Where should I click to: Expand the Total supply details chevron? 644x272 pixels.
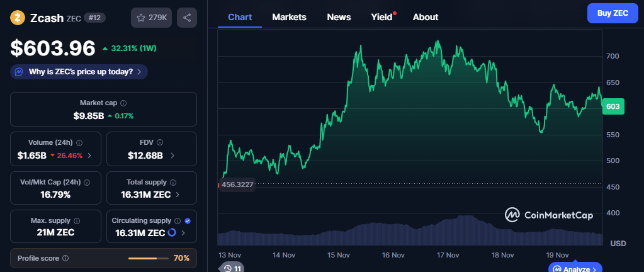pos(178,195)
